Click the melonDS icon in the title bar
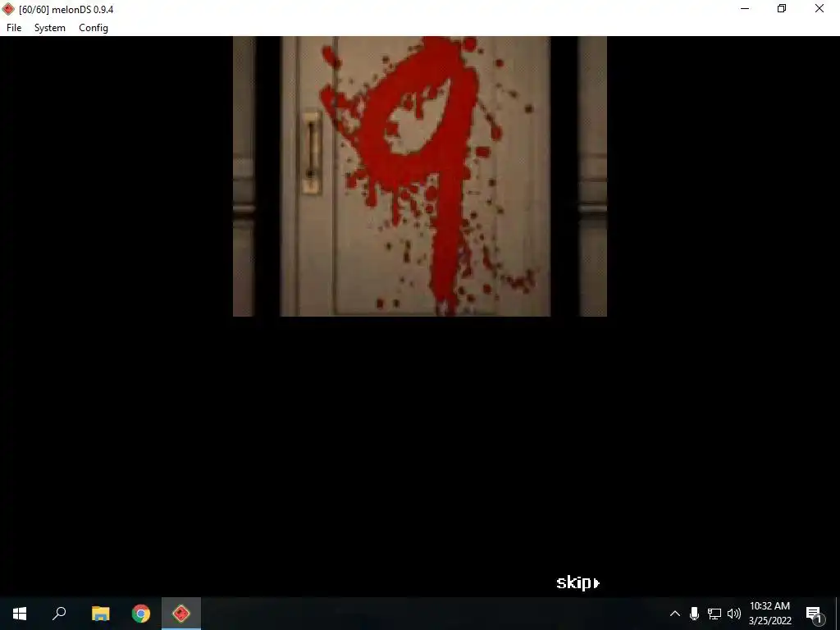This screenshot has width=840, height=630. coord(8,9)
